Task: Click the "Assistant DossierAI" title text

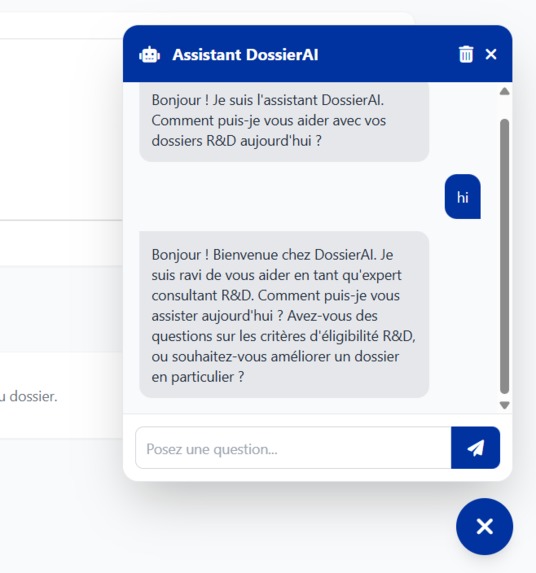Action: 245,55
